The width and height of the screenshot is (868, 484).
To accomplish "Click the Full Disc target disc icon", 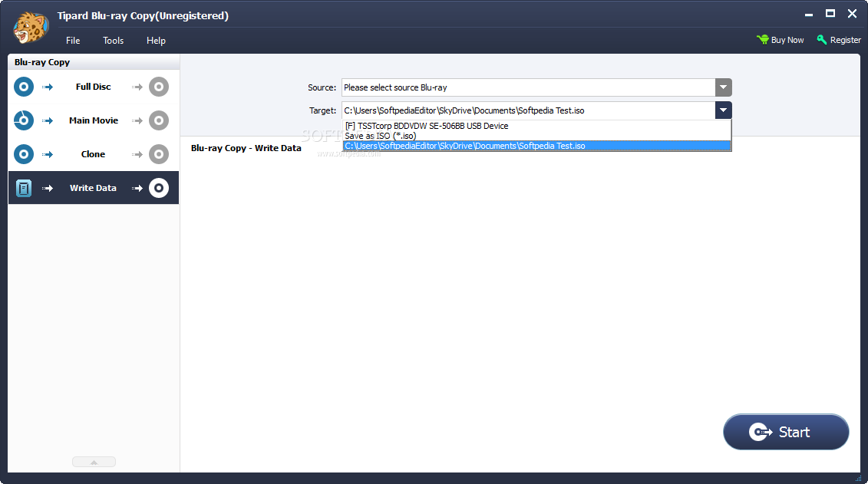I will tap(159, 87).
